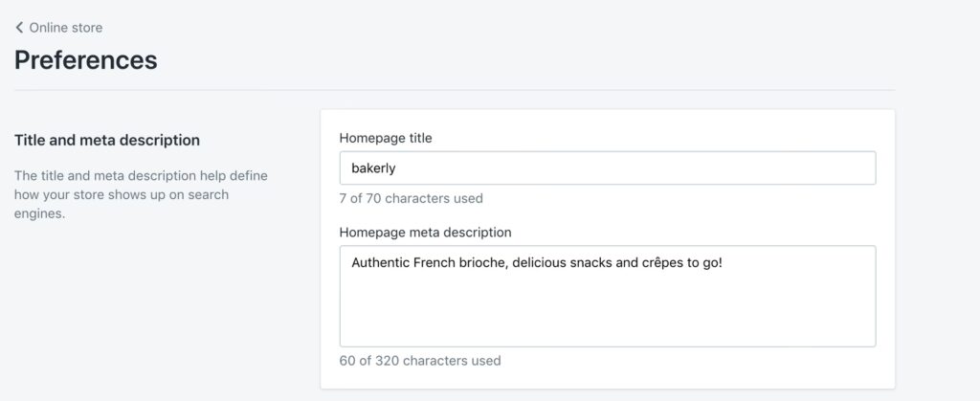This screenshot has height=401, width=980.
Task: Click the paragraph about search engine appearance
Action: click(141, 194)
